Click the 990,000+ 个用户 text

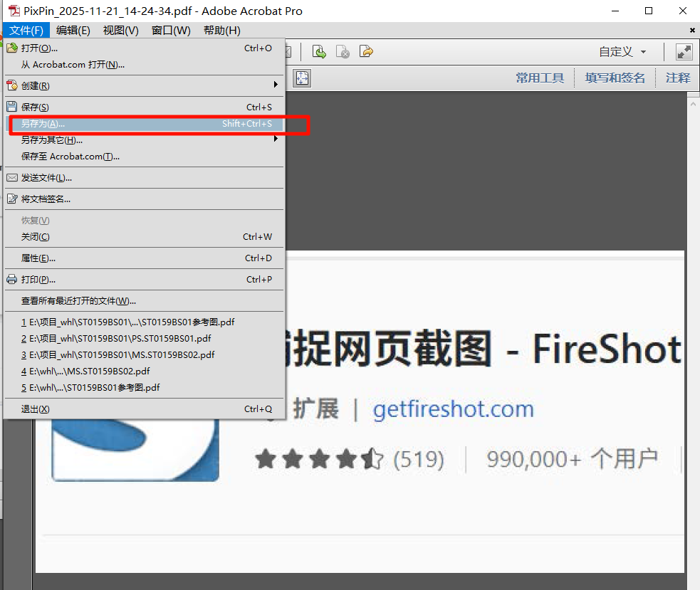click(x=573, y=459)
